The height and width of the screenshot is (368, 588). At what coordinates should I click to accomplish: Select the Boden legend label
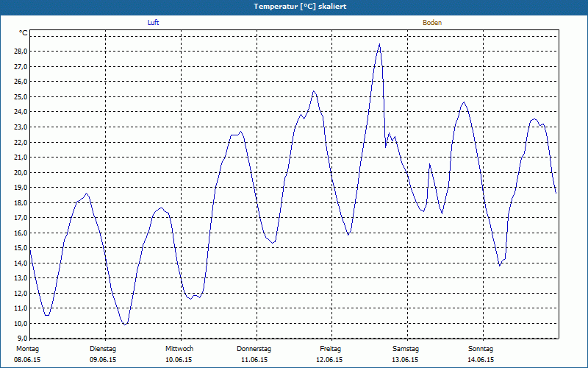coord(431,23)
